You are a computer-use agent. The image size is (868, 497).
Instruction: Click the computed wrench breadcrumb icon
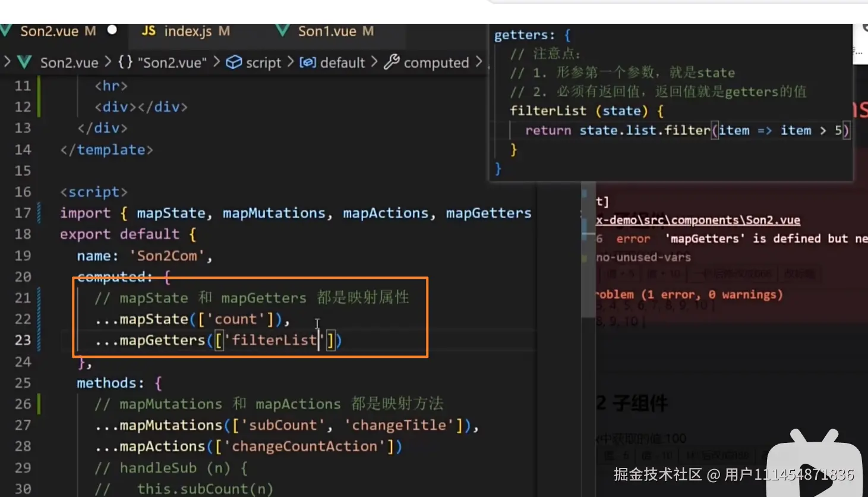392,61
